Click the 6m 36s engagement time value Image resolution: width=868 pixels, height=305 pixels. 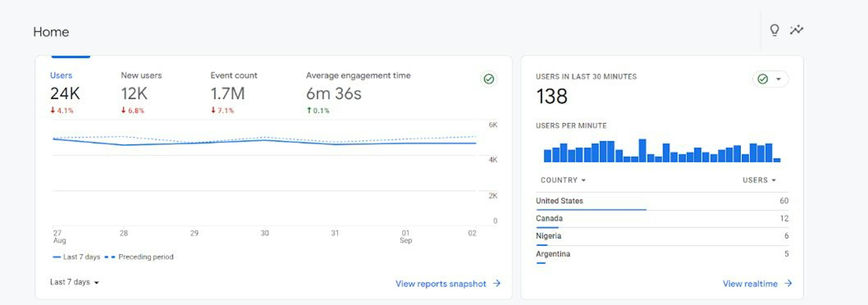[x=334, y=94]
